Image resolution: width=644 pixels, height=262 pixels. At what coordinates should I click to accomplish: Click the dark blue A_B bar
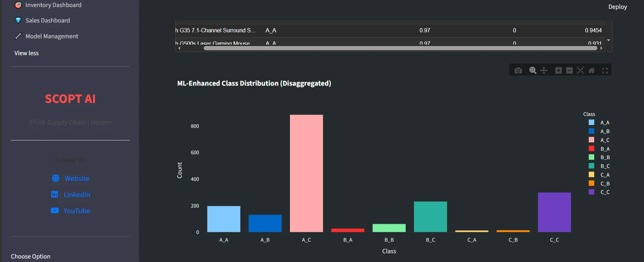tap(265, 223)
